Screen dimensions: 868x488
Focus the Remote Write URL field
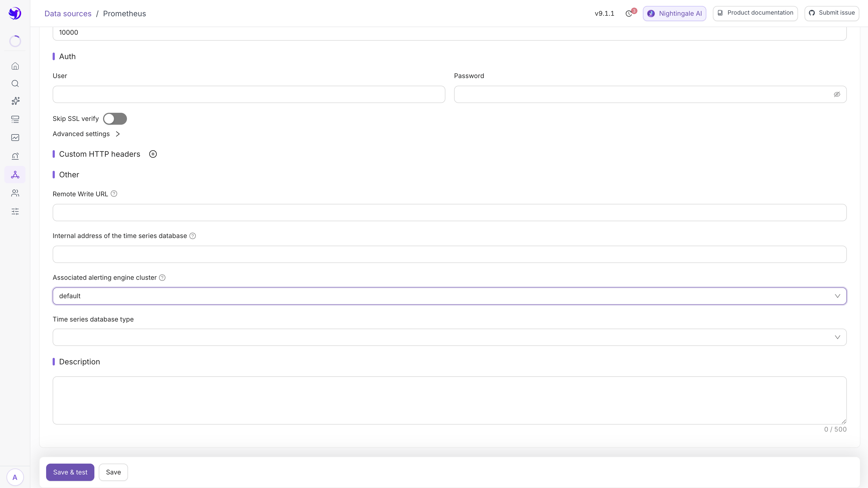point(449,213)
